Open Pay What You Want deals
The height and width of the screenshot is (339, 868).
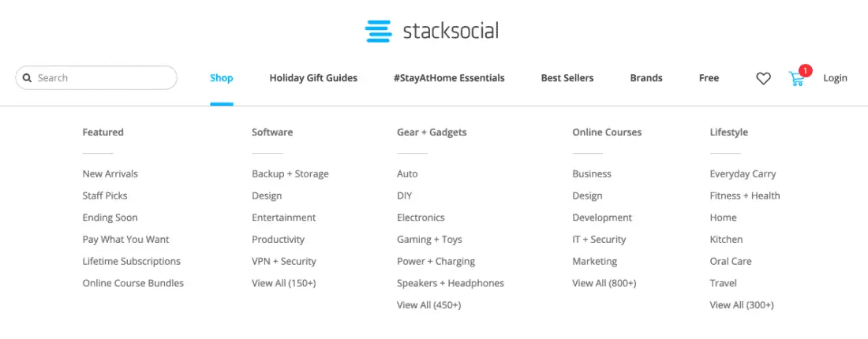(126, 240)
